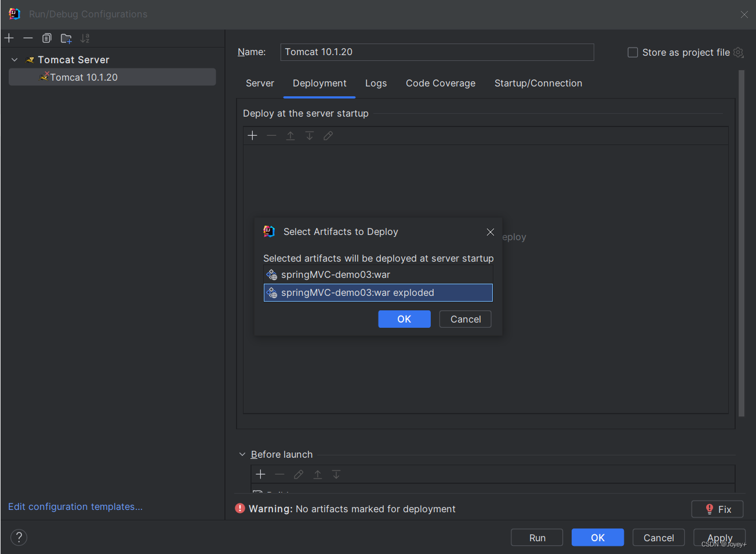Click main dialog Cancel button
The height and width of the screenshot is (554, 756).
pyautogui.click(x=659, y=538)
